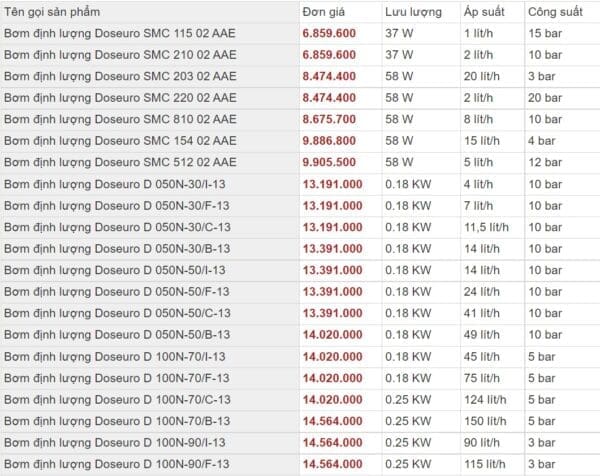Click the 9.886.800 price value

pos(329,141)
